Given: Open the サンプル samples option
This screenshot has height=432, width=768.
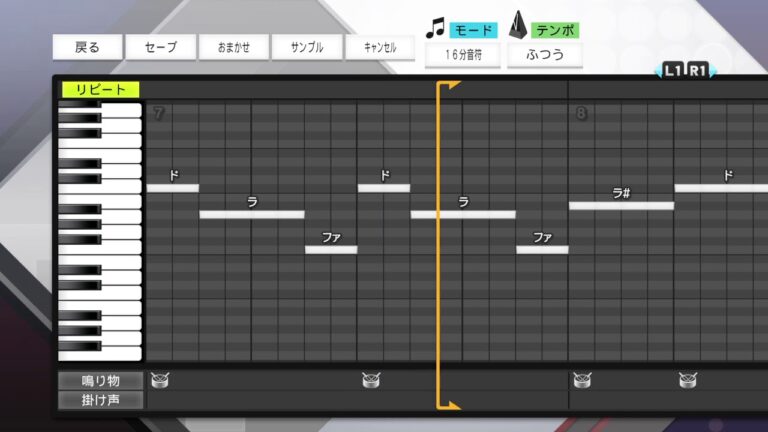Looking at the screenshot, I should (x=307, y=47).
